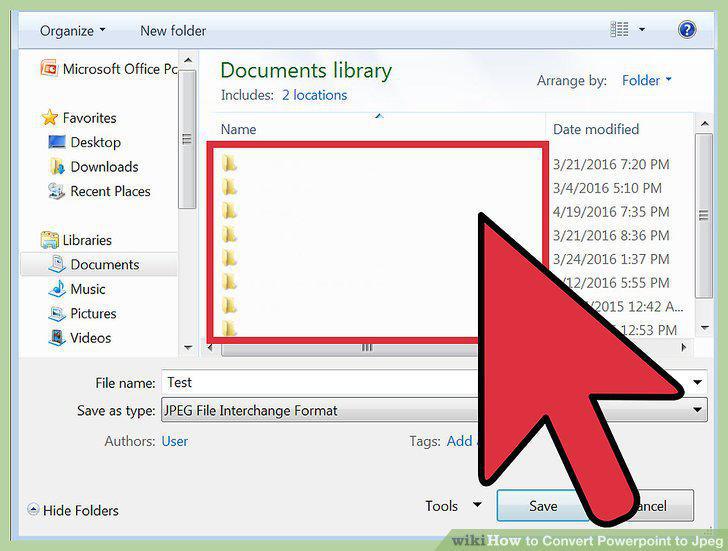728x551 pixels.
Task: Select Microsoft Office PowerPoint in the sidebar
Action: (x=109, y=69)
